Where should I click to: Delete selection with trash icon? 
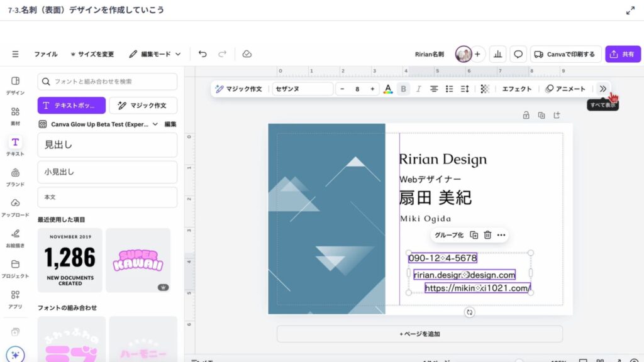pyautogui.click(x=487, y=235)
